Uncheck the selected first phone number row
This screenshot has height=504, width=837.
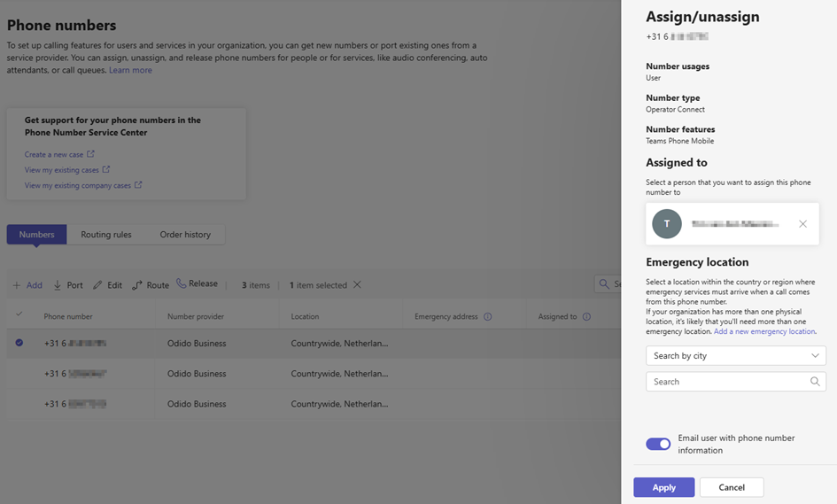click(x=19, y=343)
